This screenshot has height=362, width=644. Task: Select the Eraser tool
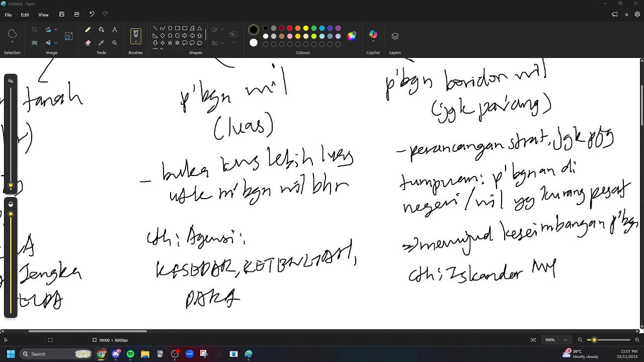tap(88, 43)
